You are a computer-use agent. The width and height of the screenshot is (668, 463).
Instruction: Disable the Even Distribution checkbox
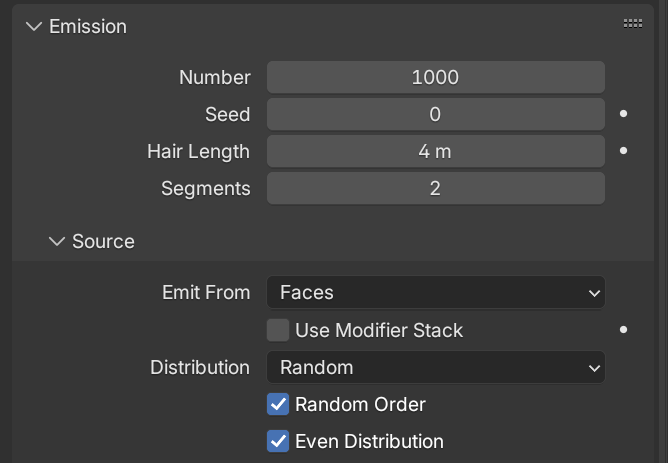tap(278, 441)
